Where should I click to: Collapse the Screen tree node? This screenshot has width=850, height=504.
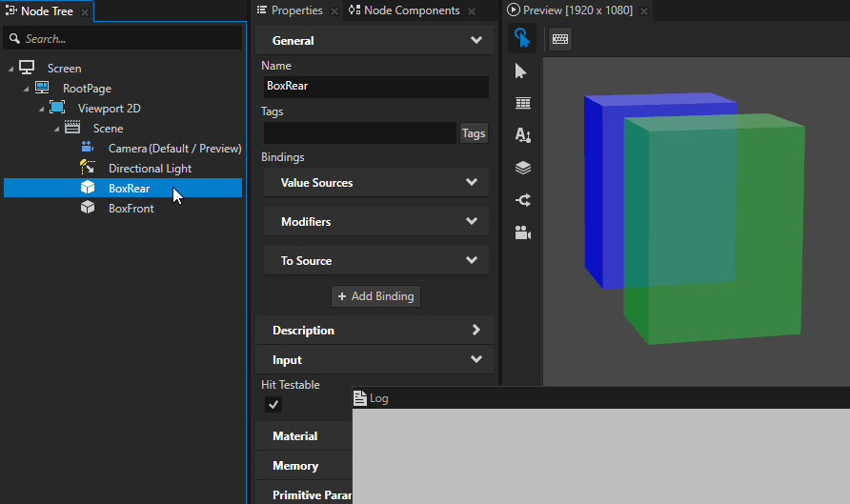pyautogui.click(x=10, y=69)
